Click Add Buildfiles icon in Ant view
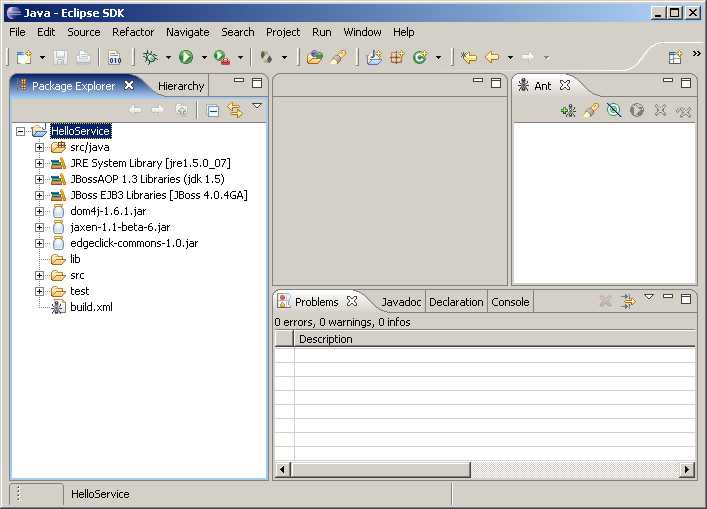The width and height of the screenshot is (707, 509). point(568,110)
